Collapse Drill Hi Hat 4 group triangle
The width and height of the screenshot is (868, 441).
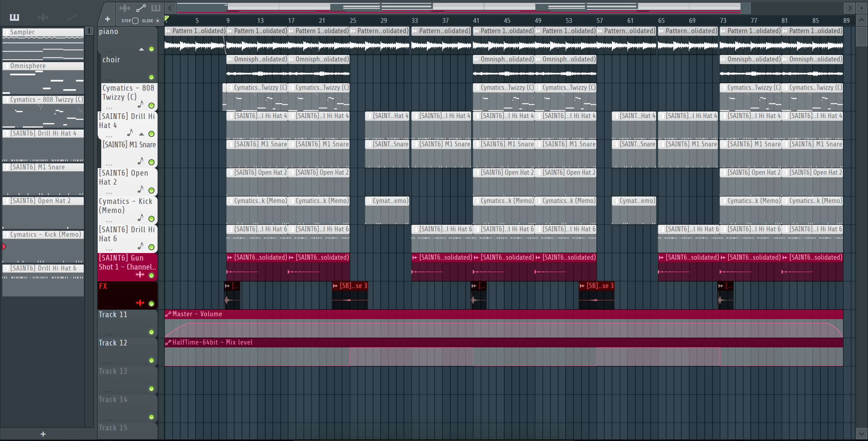(x=142, y=134)
